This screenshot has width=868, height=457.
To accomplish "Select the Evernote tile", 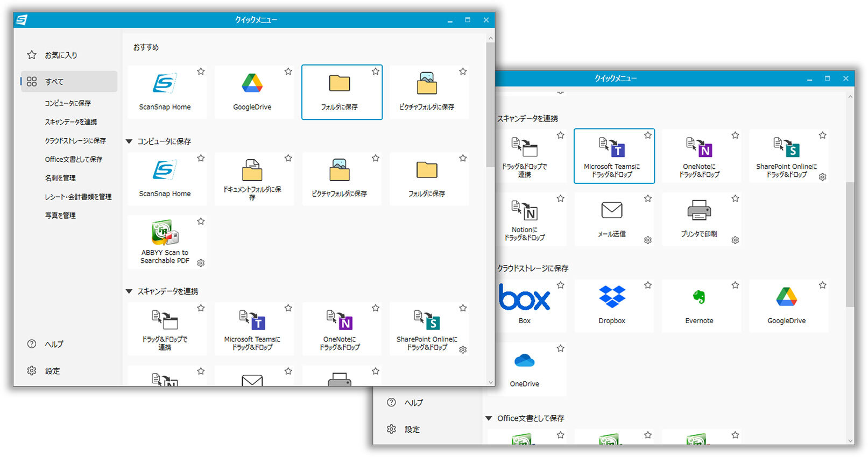I will pyautogui.click(x=699, y=304).
